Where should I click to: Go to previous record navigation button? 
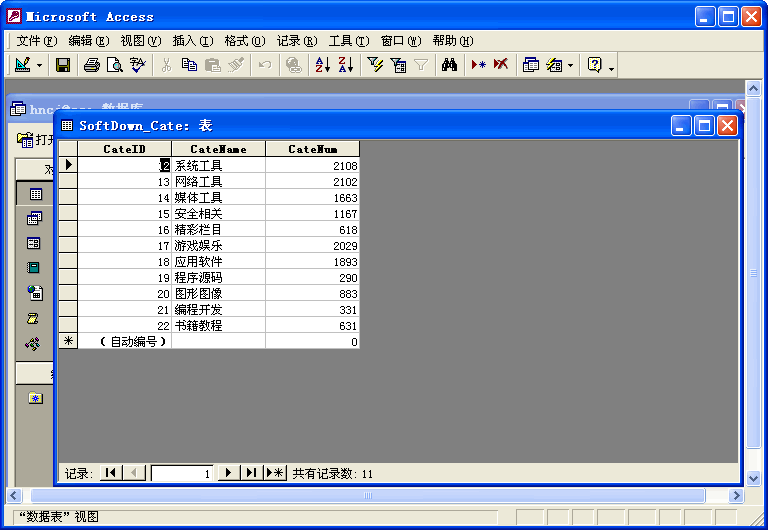coord(134,473)
